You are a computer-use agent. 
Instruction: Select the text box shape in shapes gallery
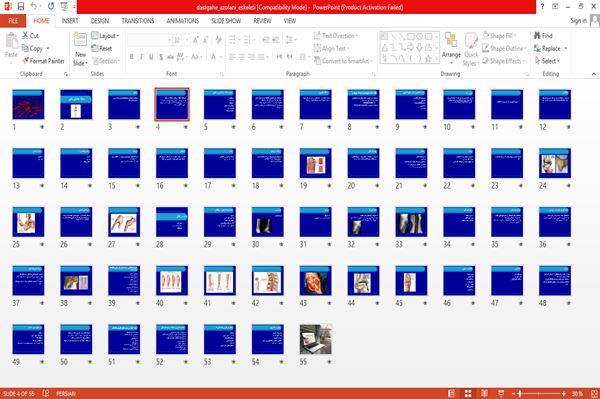[384, 36]
